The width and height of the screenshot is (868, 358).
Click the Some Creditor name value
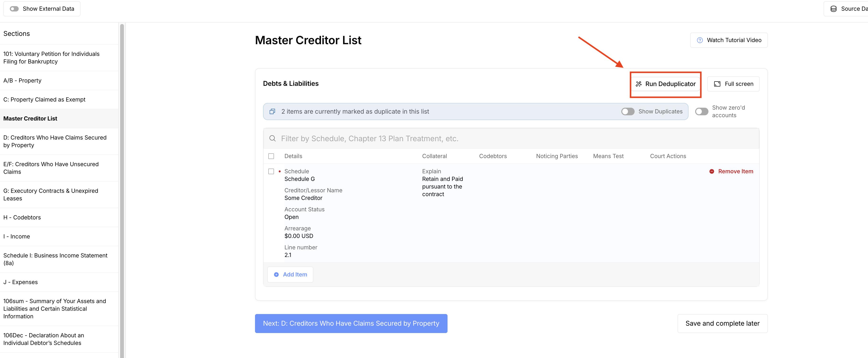(x=303, y=198)
